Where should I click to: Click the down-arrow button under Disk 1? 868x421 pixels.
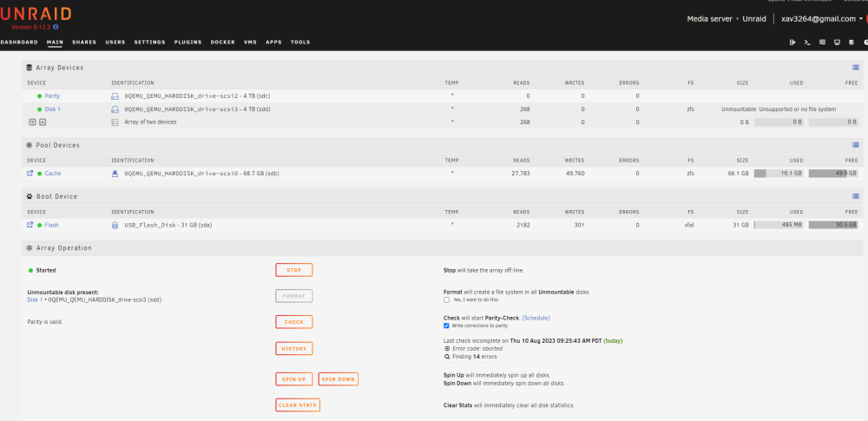coord(32,122)
